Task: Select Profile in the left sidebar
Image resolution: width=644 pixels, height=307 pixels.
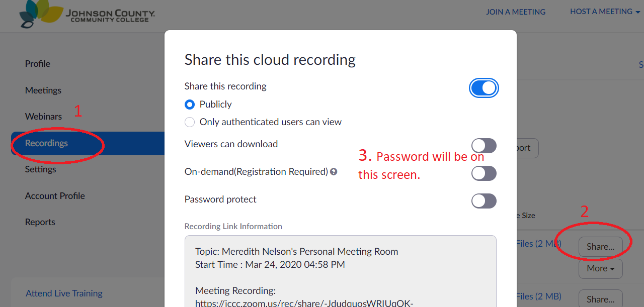Action: [37, 63]
